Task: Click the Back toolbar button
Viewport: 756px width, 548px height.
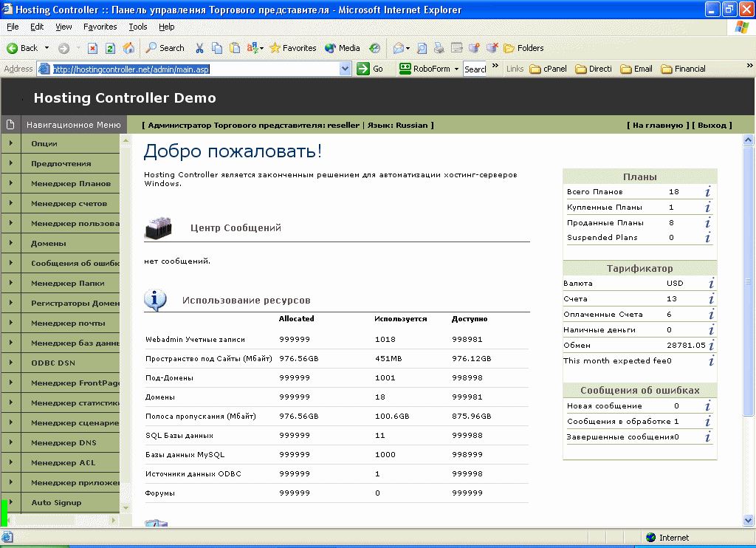Action: 22,48
